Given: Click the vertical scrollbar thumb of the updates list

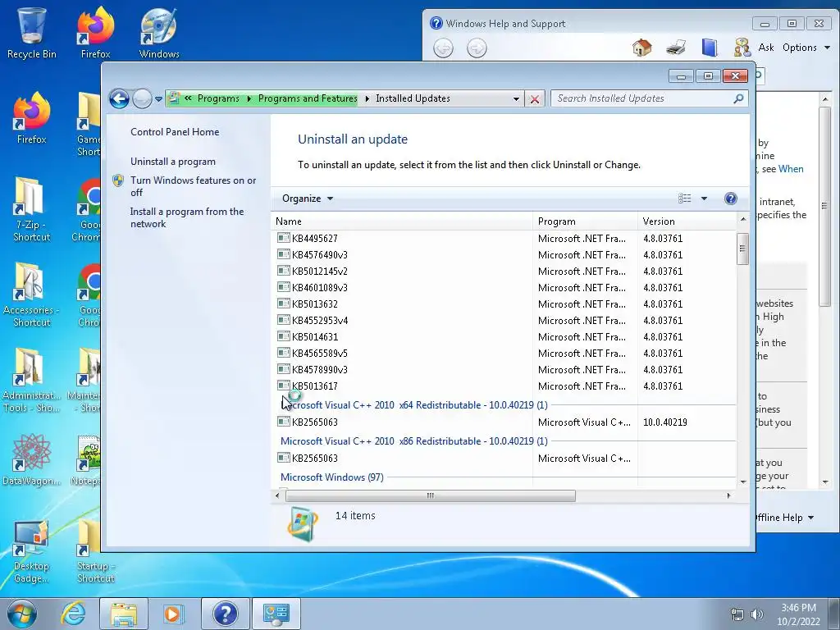Looking at the screenshot, I should 742,249.
